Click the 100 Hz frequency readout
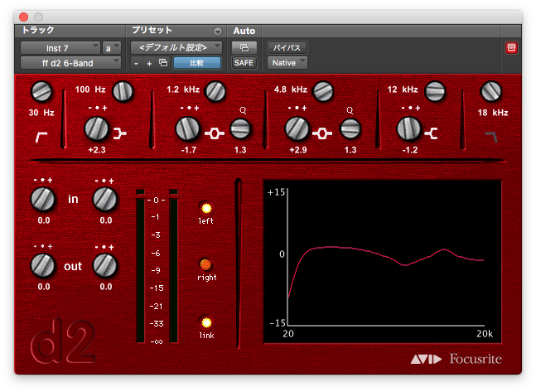Image resolution: width=536 pixels, height=392 pixels. click(x=90, y=90)
